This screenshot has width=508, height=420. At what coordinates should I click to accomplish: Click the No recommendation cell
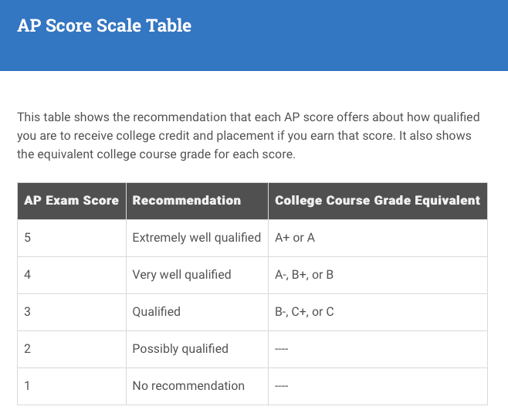click(x=197, y=386)
